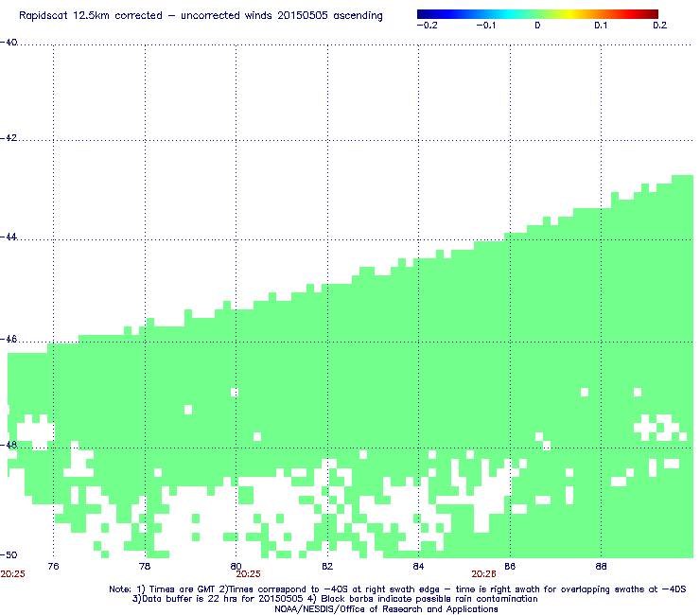Click the 'Times are GMT' note line
700x615 pixels.
pyautogui.click(x=397, y=589)
